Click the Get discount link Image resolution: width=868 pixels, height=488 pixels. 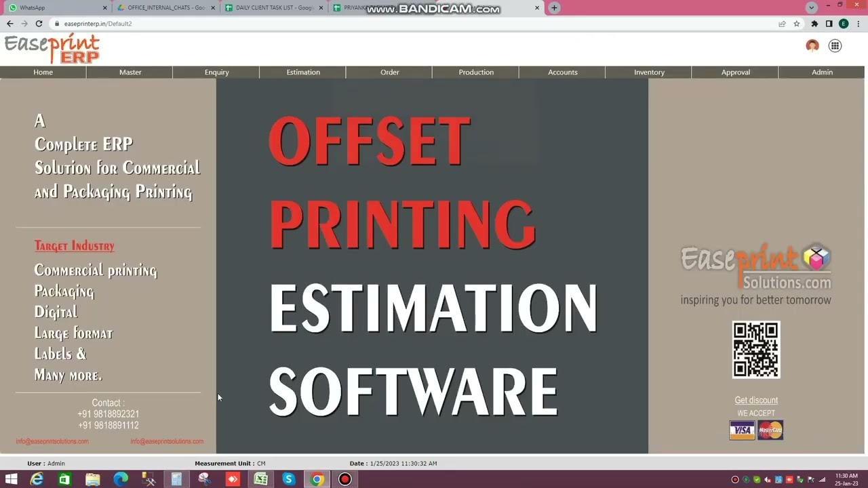(x=756, y=400)
